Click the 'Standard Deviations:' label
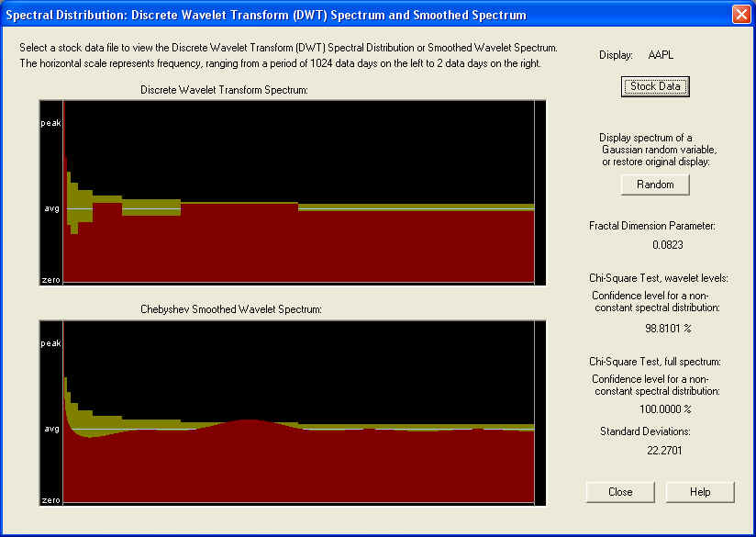 pyautogui.click(x=645, y=431)
